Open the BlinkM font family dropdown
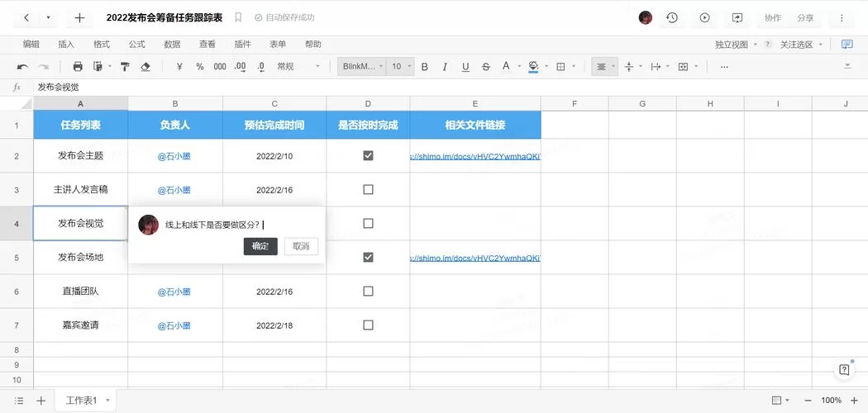Viewport: 868px width, 413px height. coord(362,66)
